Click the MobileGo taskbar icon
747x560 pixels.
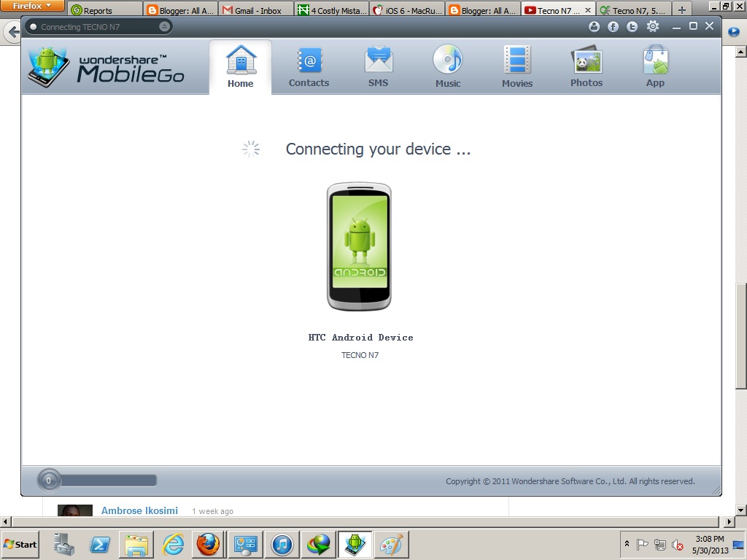coord(355,544)
